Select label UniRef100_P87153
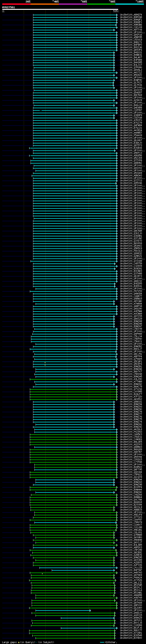Image resolution: width=146 pixels, height=644 pixels. [x=131, y=291]
